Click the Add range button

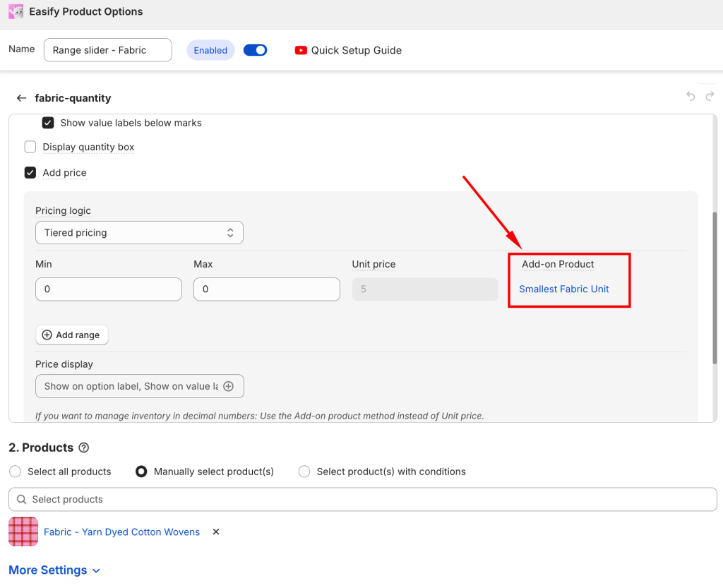tap(71, 335)
